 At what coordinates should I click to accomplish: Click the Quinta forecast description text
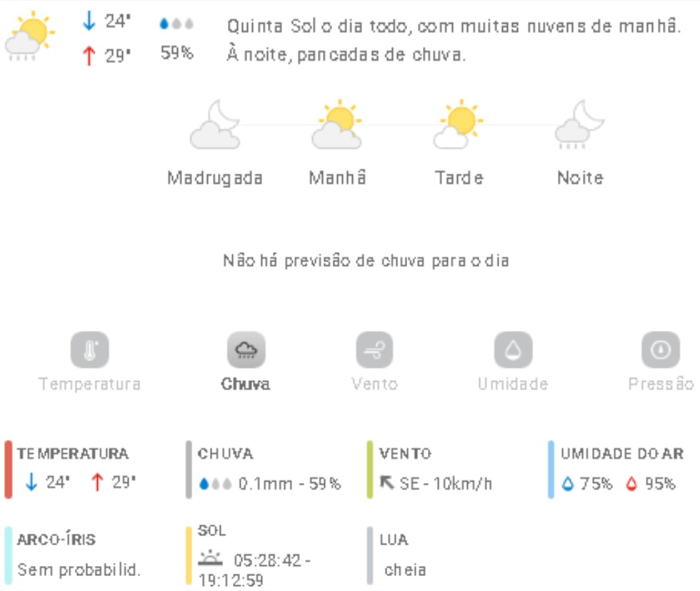click(x=453, y=40)
